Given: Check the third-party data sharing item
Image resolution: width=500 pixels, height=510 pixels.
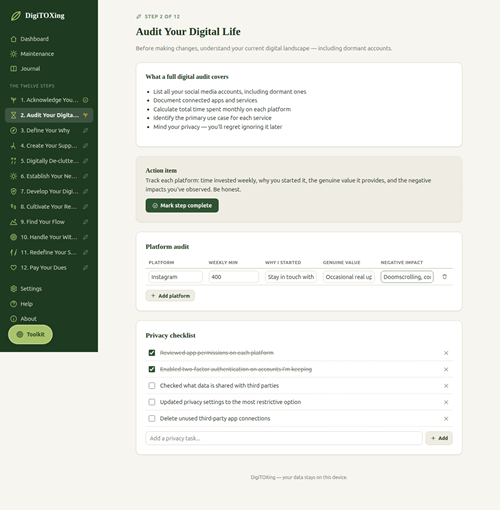Looking at the screenshot, I should pos(152,386).
